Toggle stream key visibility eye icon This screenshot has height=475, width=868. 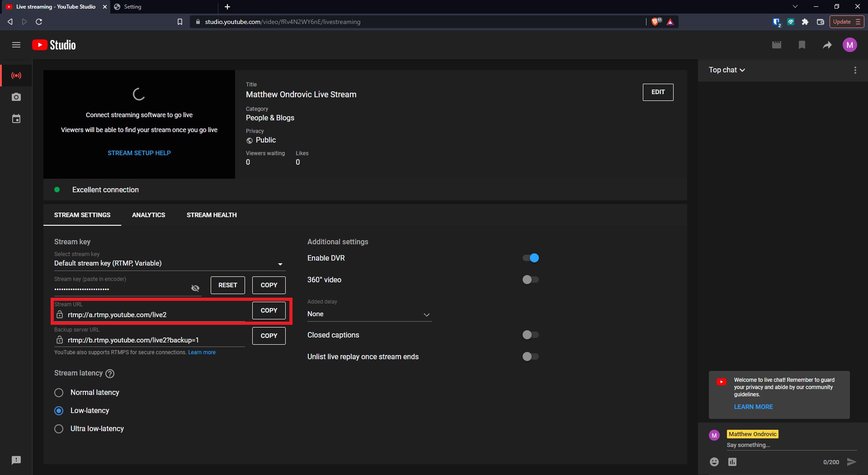(195, 288)
